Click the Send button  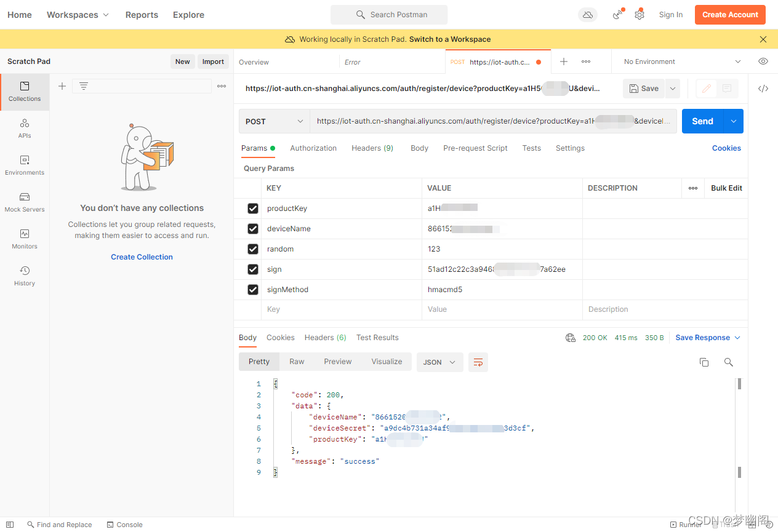pyautogui.click(x=702, y=122)
